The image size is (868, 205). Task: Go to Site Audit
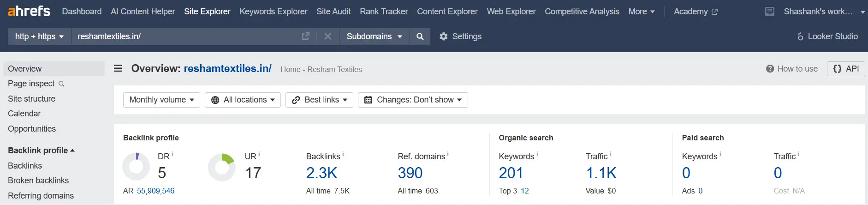tap(333, 12)
